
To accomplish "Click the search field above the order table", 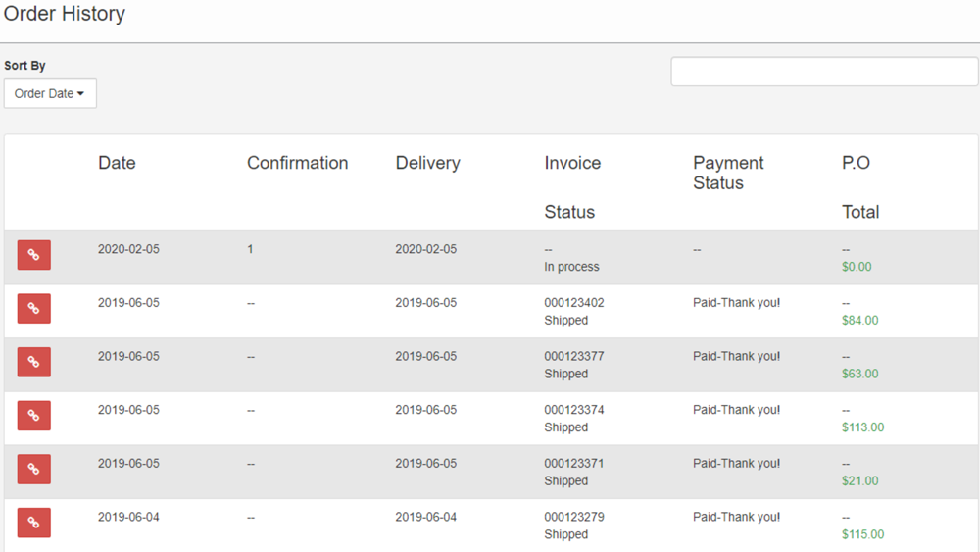I will coord(823,72).
